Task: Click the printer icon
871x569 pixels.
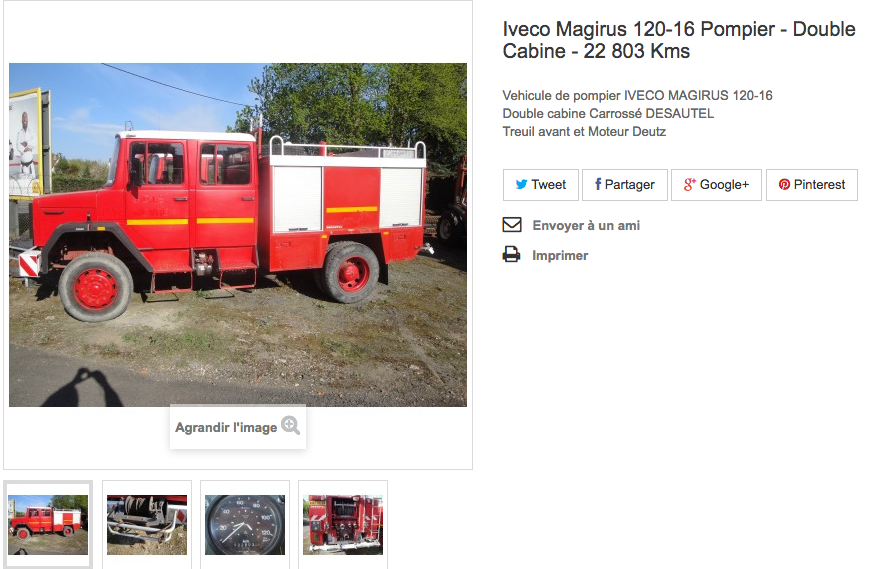Action: [512, 254]
